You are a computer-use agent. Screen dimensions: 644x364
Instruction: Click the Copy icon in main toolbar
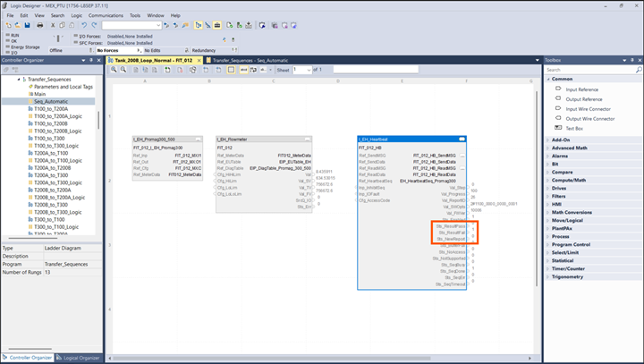62,25
